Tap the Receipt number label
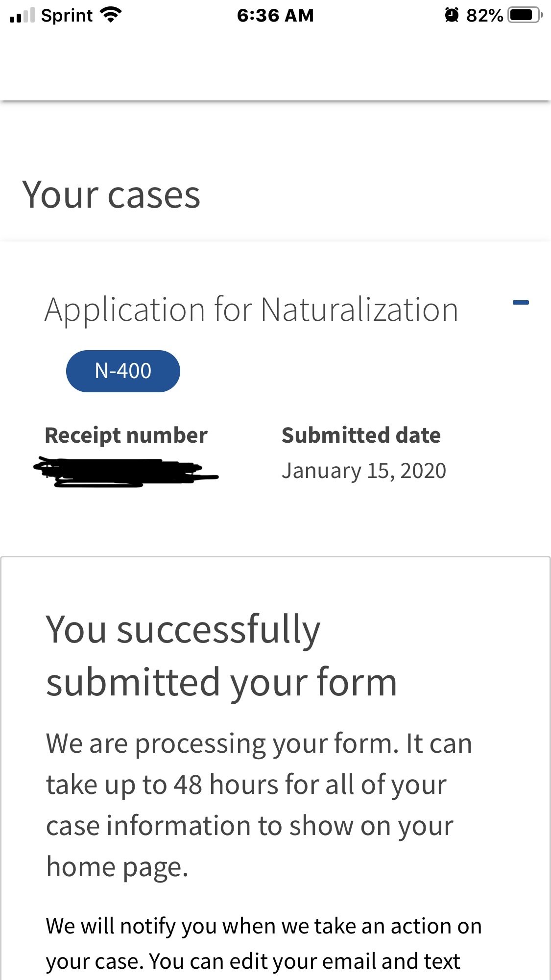The width and height of the screenshot is (551, 980). (x=126, y=435)
